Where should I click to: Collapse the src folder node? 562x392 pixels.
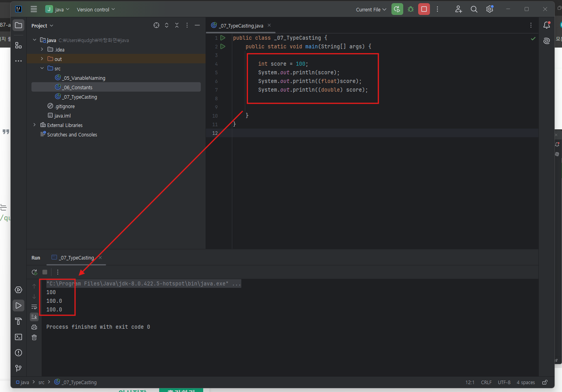42,68
